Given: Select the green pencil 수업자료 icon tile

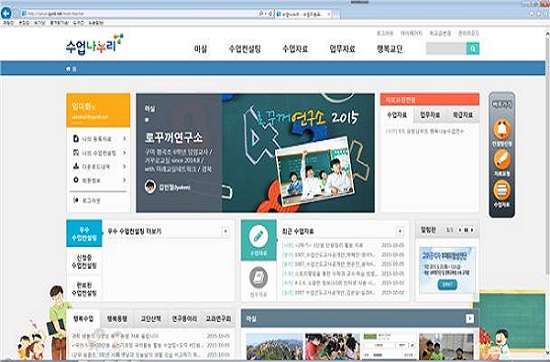Looking at the screenshot, I should pos(259,240).
